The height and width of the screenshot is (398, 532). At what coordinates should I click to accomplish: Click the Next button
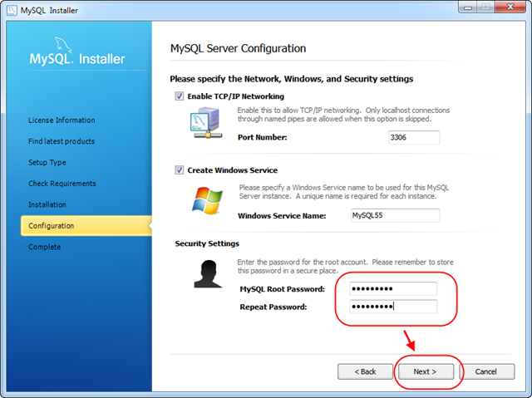426,371
